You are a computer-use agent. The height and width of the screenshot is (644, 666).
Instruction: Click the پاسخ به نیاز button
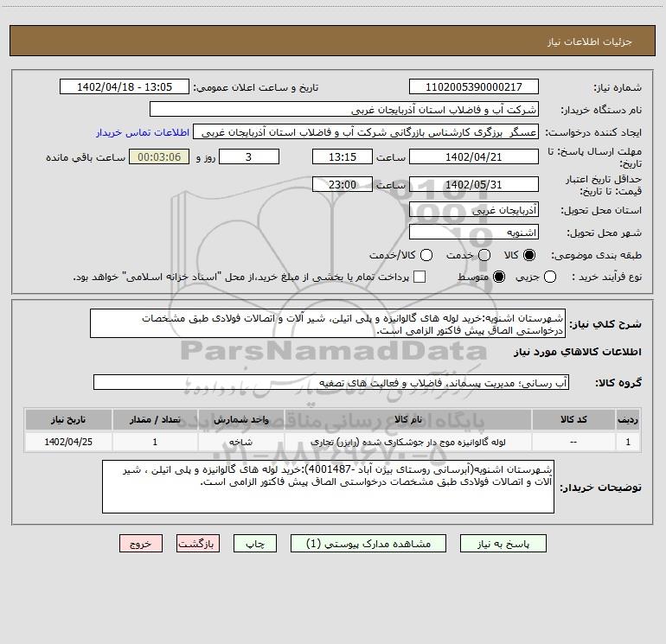[503, 544]
